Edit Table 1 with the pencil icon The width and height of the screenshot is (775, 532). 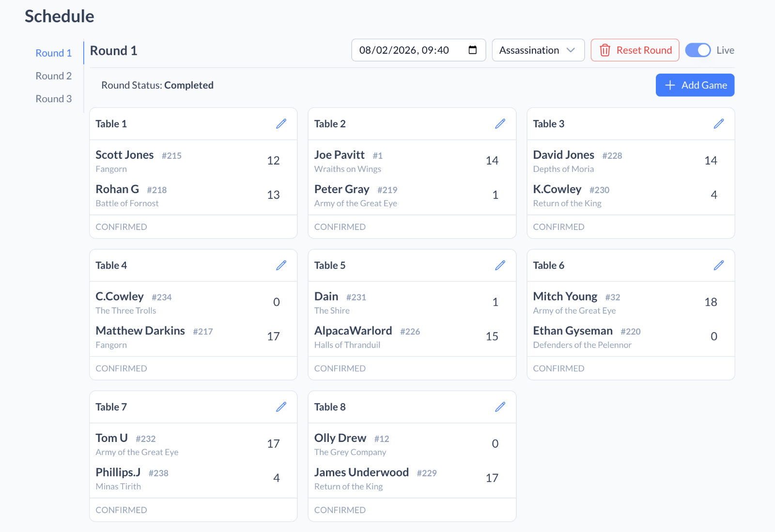click(x=281, y=124)
